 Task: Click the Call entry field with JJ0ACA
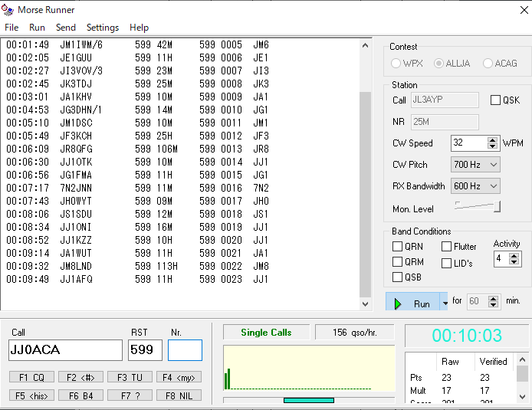[x=65, y=350]
